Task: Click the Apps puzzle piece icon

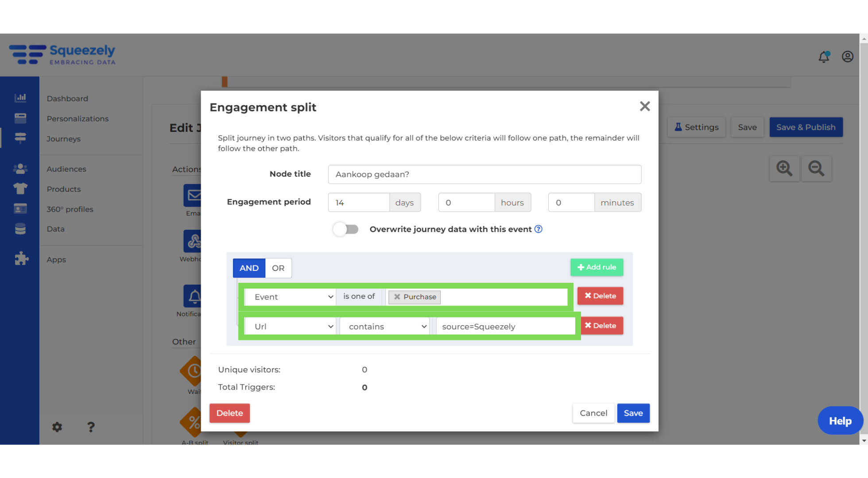Action: point(21,258)
